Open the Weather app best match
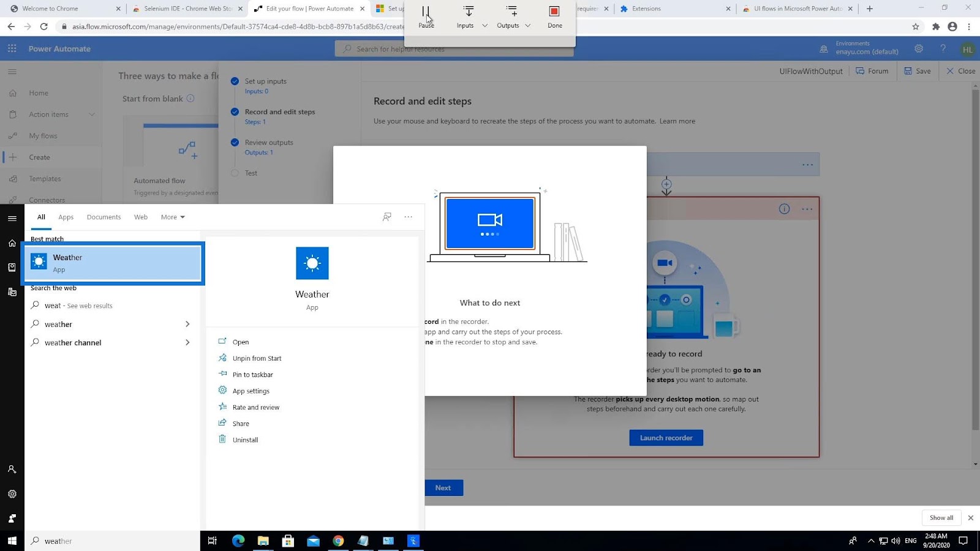The width and height of the screenshot is (980, 551). [x=113, y=263]
